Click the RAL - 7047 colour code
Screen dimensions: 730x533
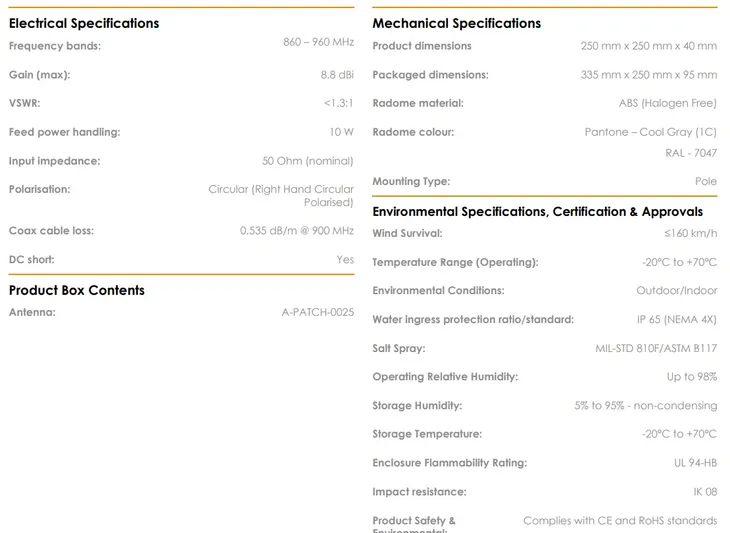691,153
